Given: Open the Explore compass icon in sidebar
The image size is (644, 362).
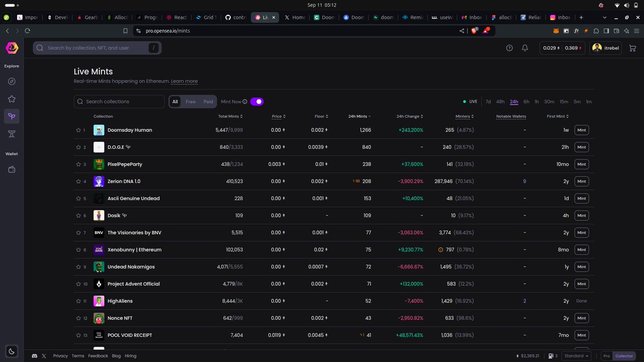Looking at the screenshot, I should pos(11,82).
